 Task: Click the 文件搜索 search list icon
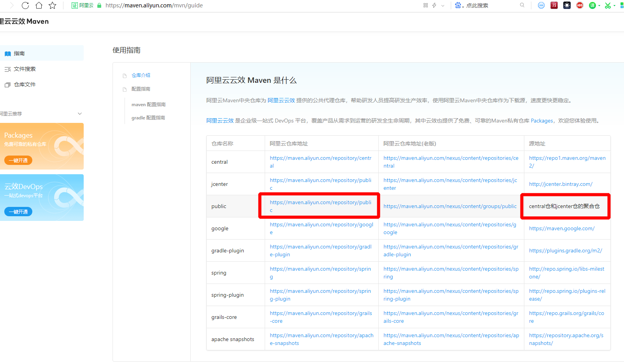coord(7,69)
